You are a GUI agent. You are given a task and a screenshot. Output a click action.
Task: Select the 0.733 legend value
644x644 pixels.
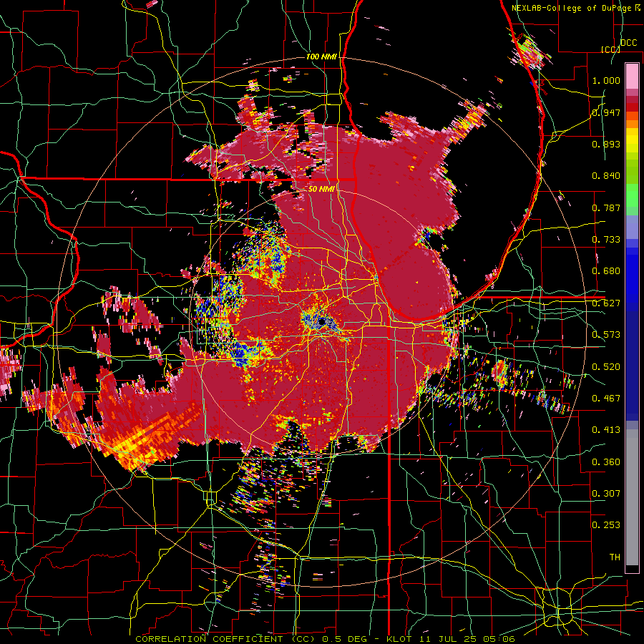coord(606,240)
